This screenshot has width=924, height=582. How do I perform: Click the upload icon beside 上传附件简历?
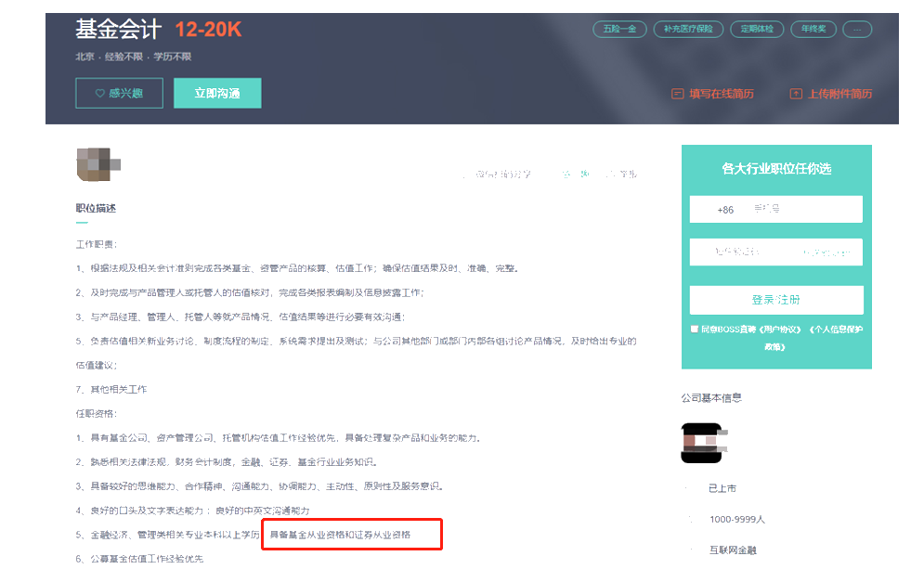(x=796, y=94)
